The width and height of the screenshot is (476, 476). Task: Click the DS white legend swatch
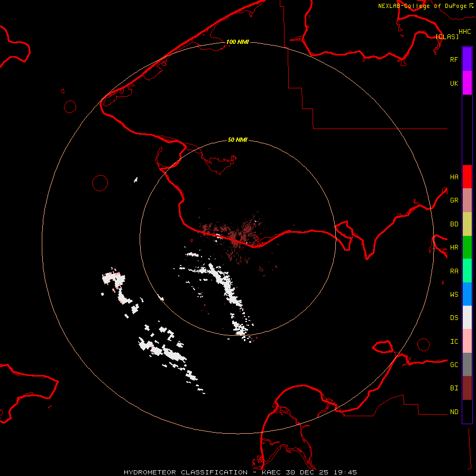[467, 317]
